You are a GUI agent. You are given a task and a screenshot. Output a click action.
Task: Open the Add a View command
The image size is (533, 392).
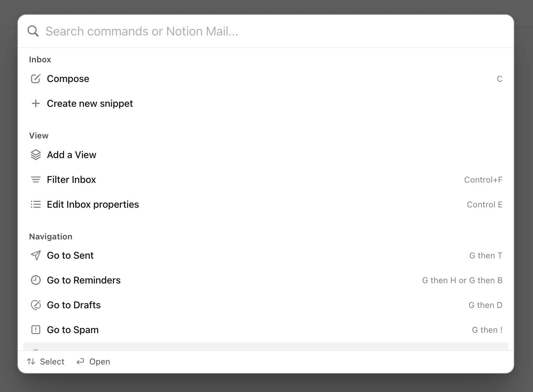pos(72,155)
